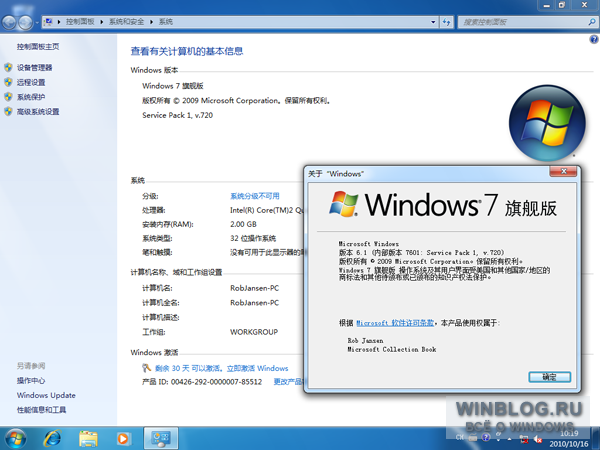Open Windows Explorer folder icon in taskbar
600x450 pixels.
pos(88,439)
